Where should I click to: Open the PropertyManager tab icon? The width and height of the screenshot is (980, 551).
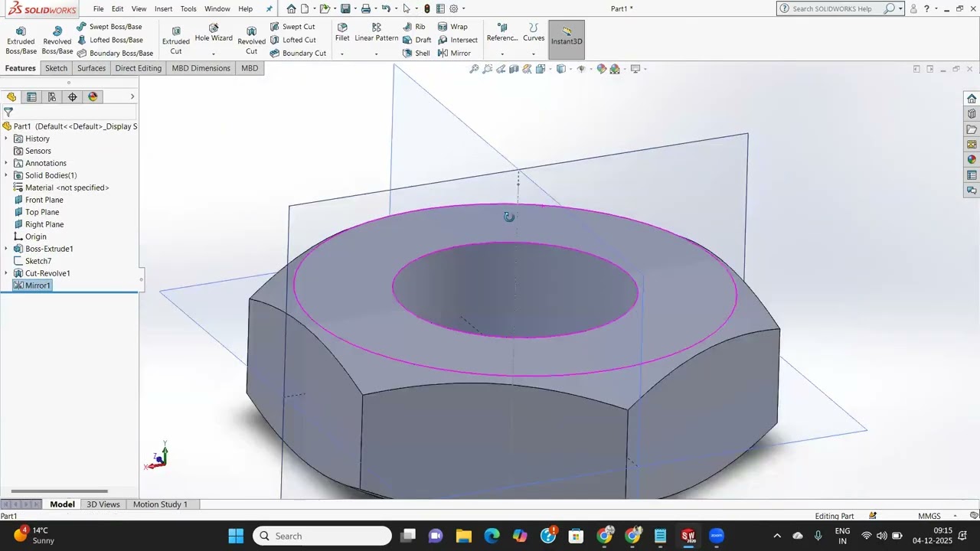pos(31,97)
